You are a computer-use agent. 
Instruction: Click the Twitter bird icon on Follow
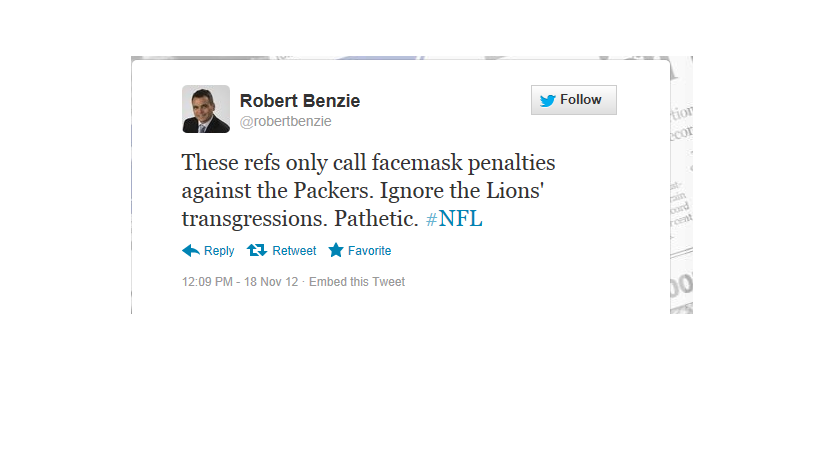pyautogui.click(x=547, y=100)
